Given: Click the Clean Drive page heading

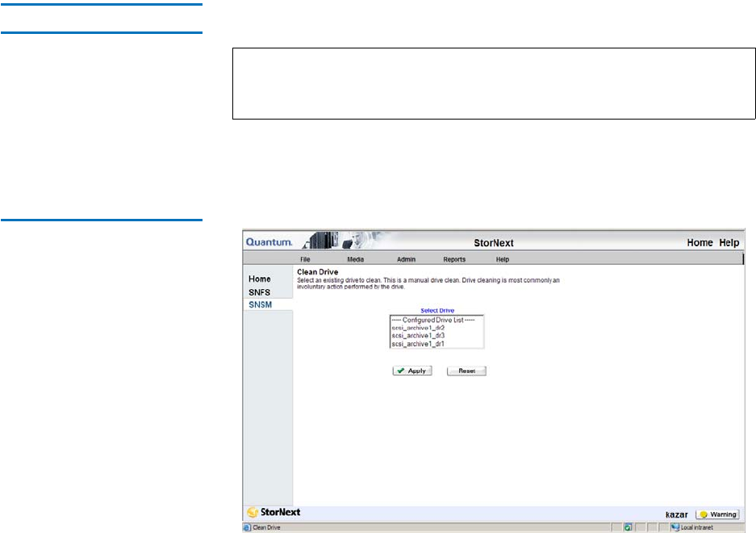Looking at the screenshot, I should 317,272.
